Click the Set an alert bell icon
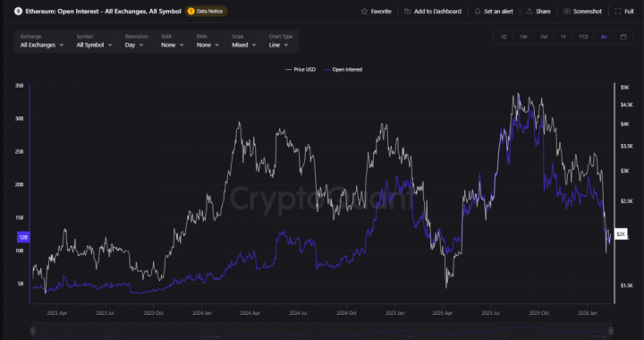The image size is (644, 340). pyautogui.click(x=478, y=12)
